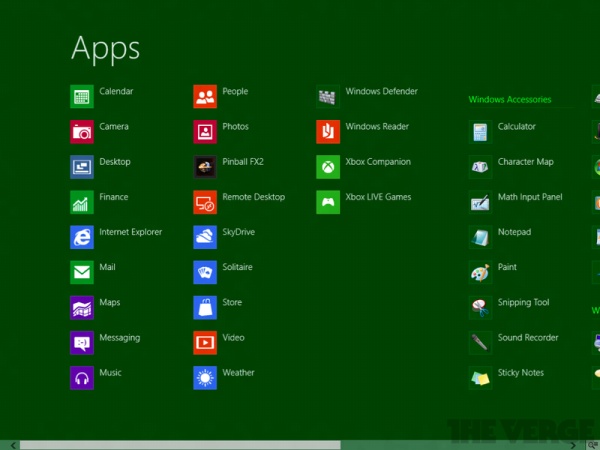600x450 pixels.
Task: Open the Windows Defender icon
Action: click(x=328, y=97)
